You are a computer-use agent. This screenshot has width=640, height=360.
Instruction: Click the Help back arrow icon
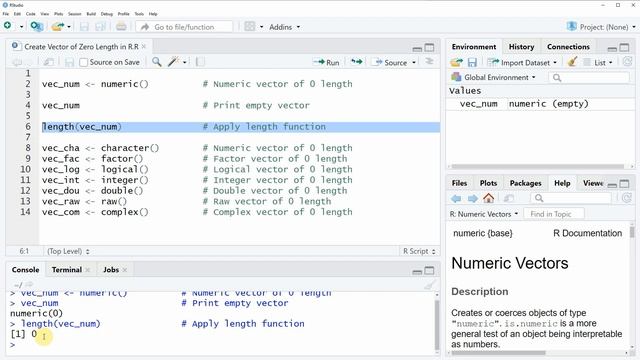click(x=456, y=198)
